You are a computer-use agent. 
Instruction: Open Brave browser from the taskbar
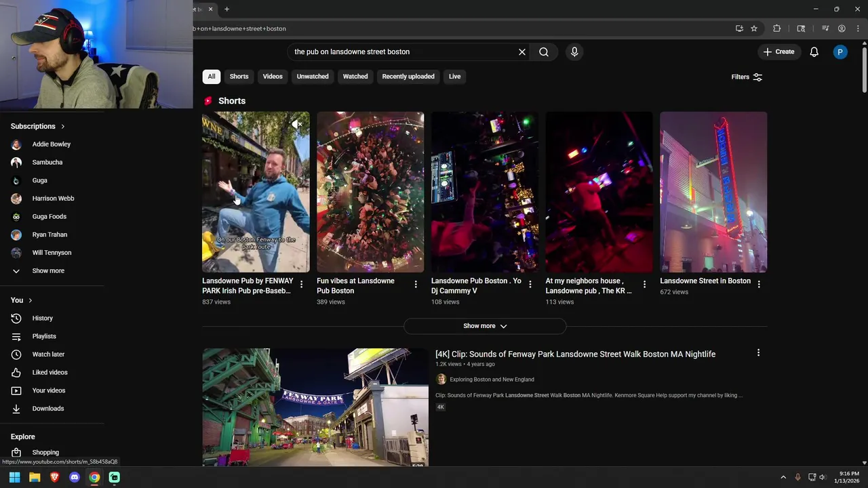coord(55,477)
